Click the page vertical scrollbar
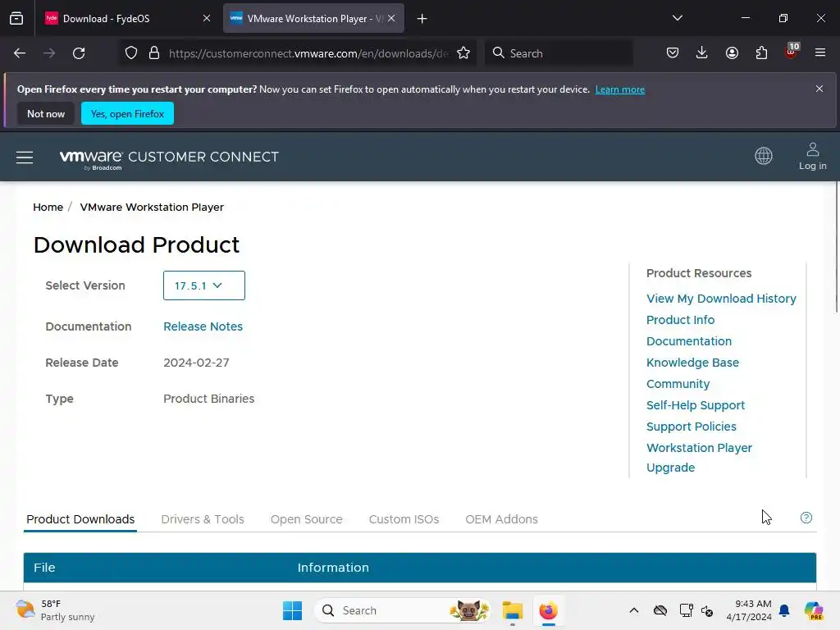 (x=836, y=248)
